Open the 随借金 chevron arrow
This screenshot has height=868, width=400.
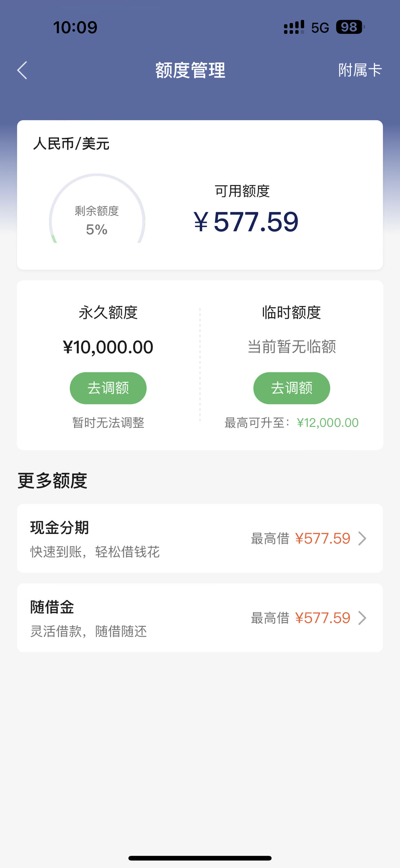(362, 618)
